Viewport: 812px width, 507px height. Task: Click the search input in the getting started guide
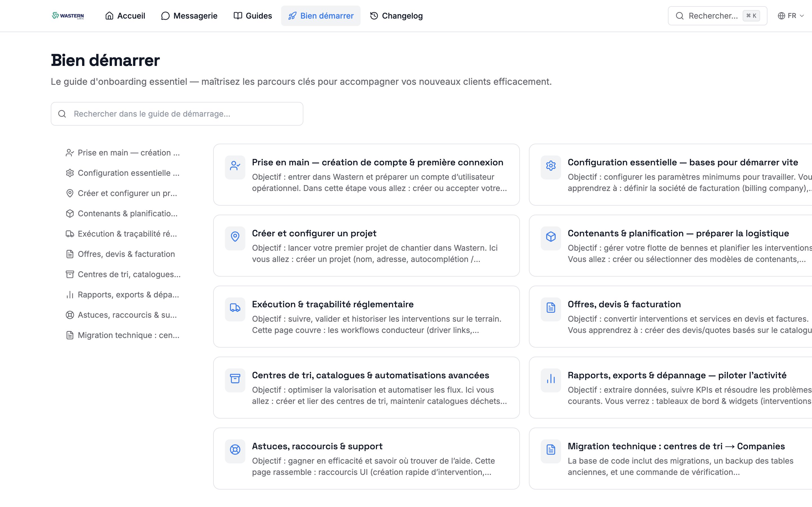coord(177,114)
